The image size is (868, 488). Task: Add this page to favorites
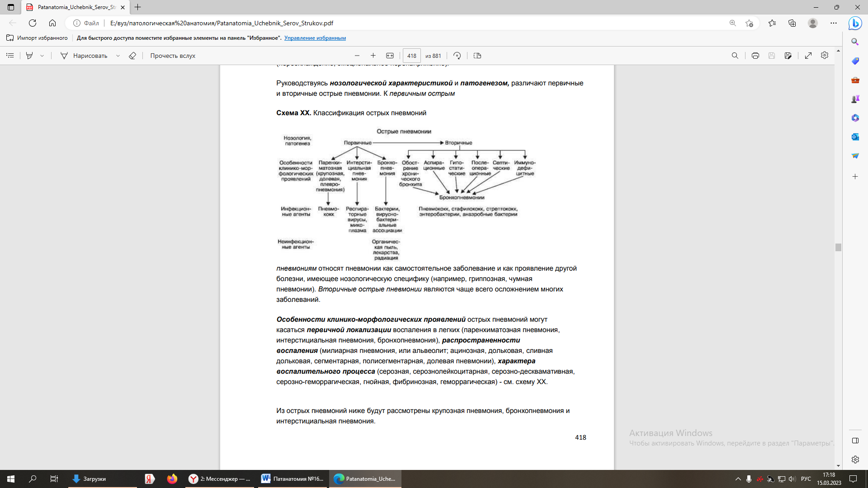click(x=749, y=23)
